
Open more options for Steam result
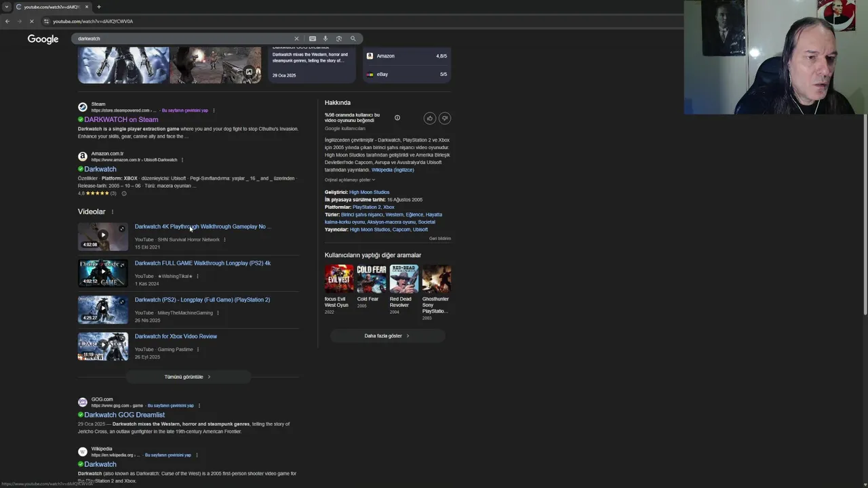click(x=214, y=110)
